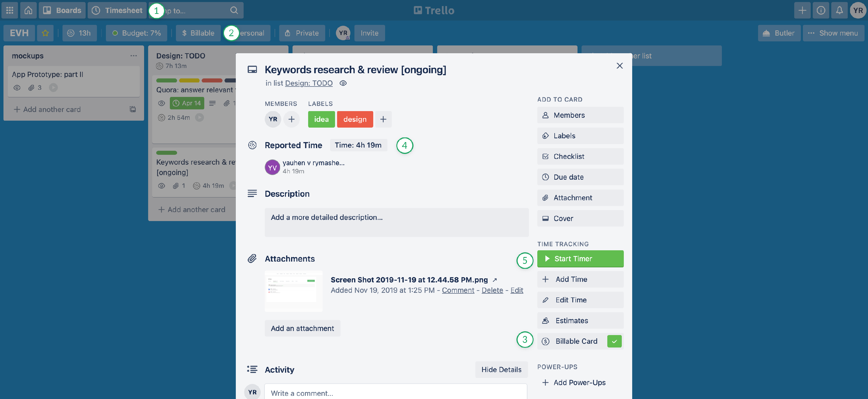Open the mockups list actions menu
The image size is (868, 399).
(x=133, y=56)
